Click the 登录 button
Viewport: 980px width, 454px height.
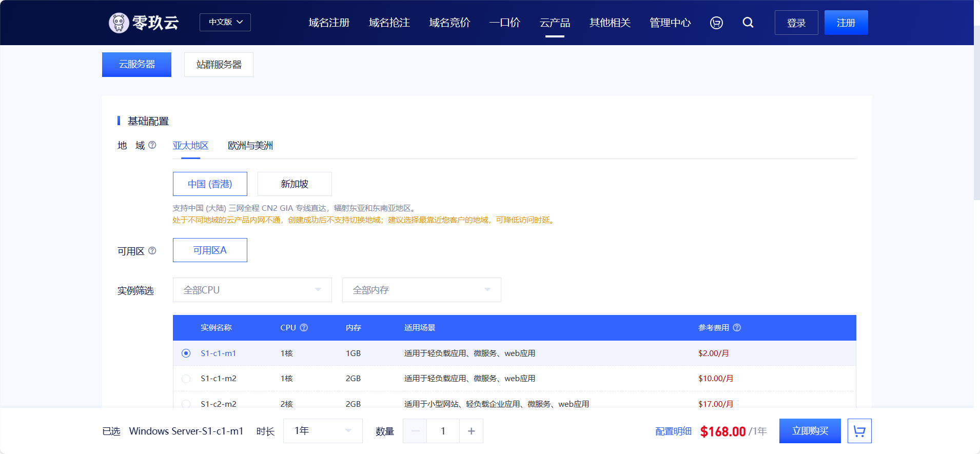coord(796,23)
